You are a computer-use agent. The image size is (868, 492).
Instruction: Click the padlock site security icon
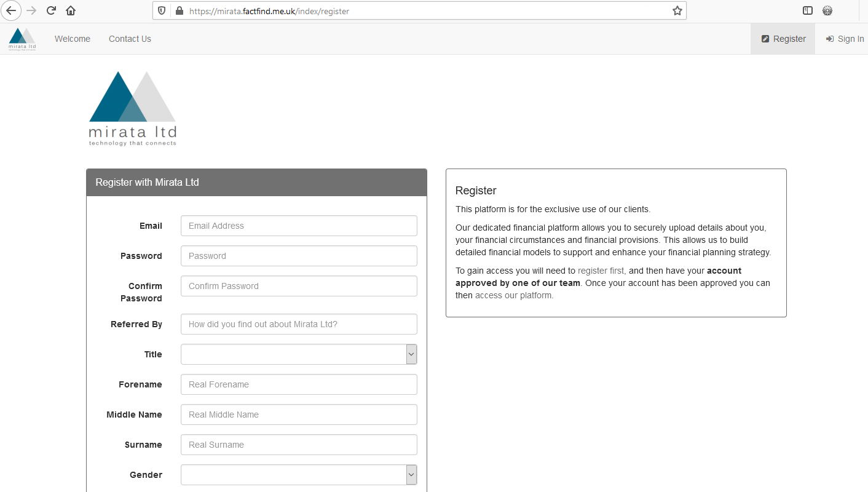click(180, 11)
